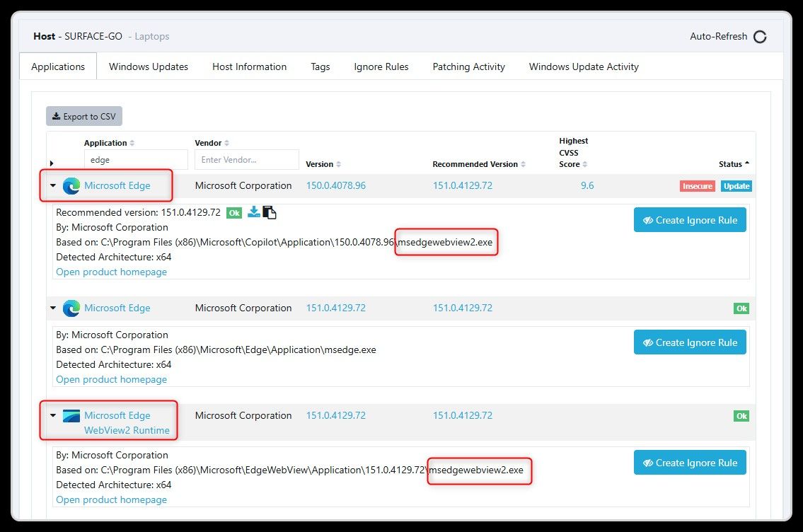Open product homepage under Copilot entry

tap(111, 272)
